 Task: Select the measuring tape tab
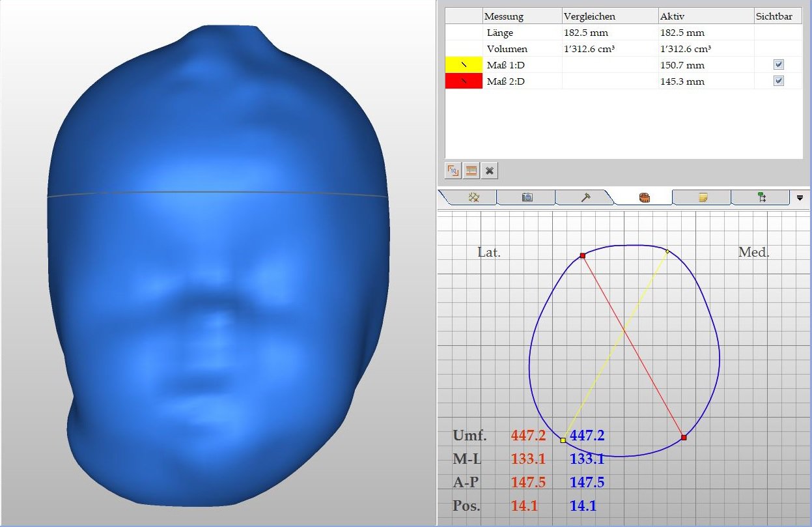[x=643, y=197]
